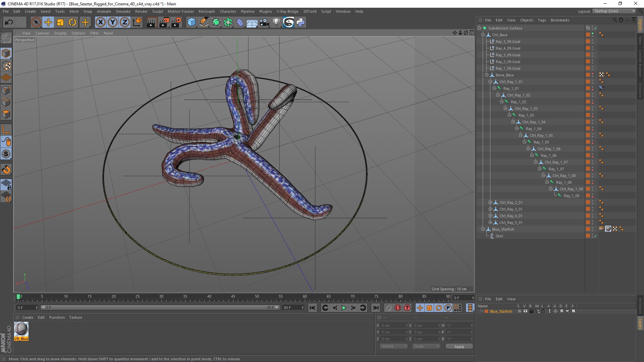644x362 pixels.
Task: Collapse the Bone_Base tree node
Action: point(487,75)
